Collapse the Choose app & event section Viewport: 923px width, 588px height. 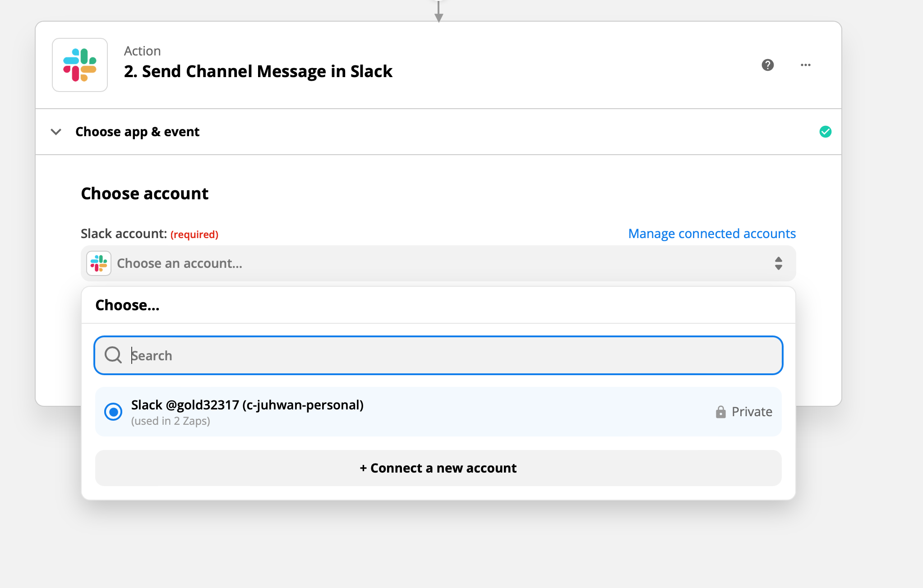pos(56,131)
